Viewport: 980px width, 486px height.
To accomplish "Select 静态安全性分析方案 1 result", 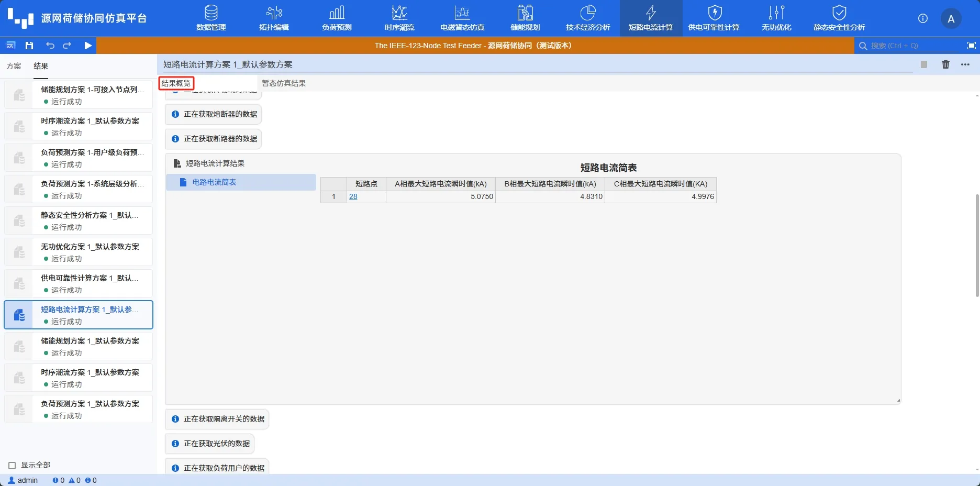I will click(79, 220).
